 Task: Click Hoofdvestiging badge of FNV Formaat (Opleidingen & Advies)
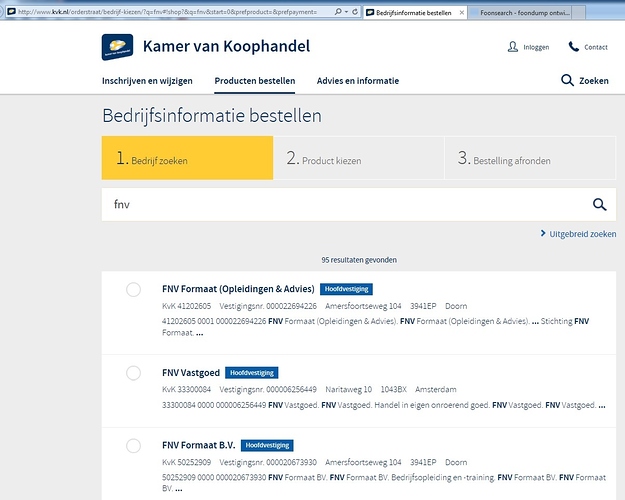(346, 289)
